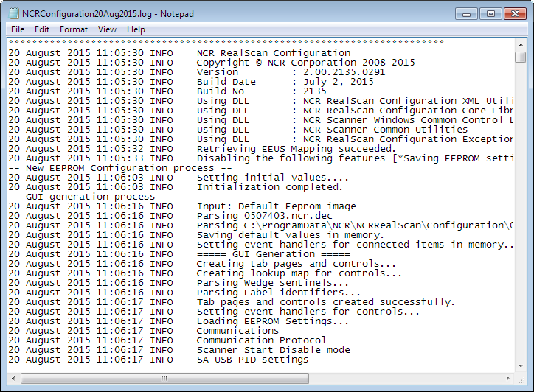Screen dimensions: 534x392
Task: Minimize the Notepad window
Action: click(466, 14)
